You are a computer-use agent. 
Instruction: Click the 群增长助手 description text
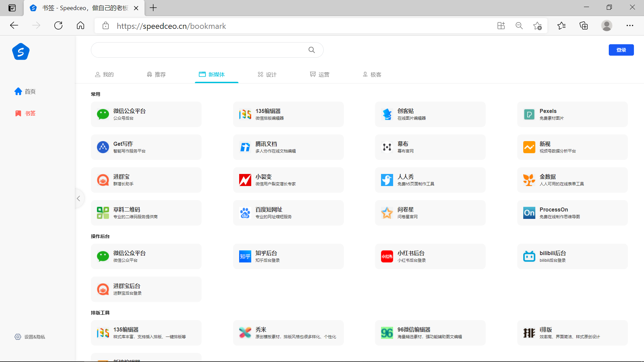(123, 184)
